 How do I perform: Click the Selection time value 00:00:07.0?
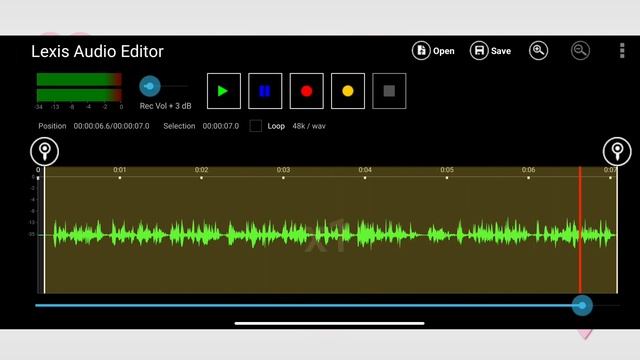click(221, 126)
